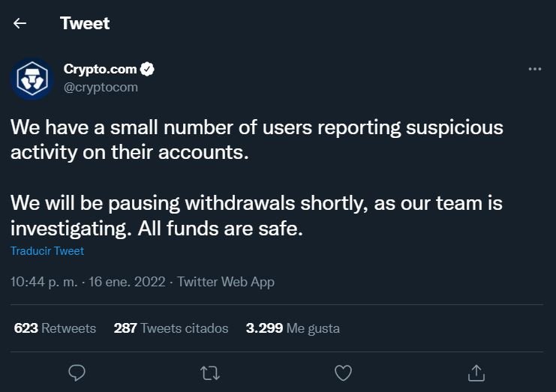Open the @cryptocom handle link
Screen dimensions: 556x392
[x=101, y=87]
